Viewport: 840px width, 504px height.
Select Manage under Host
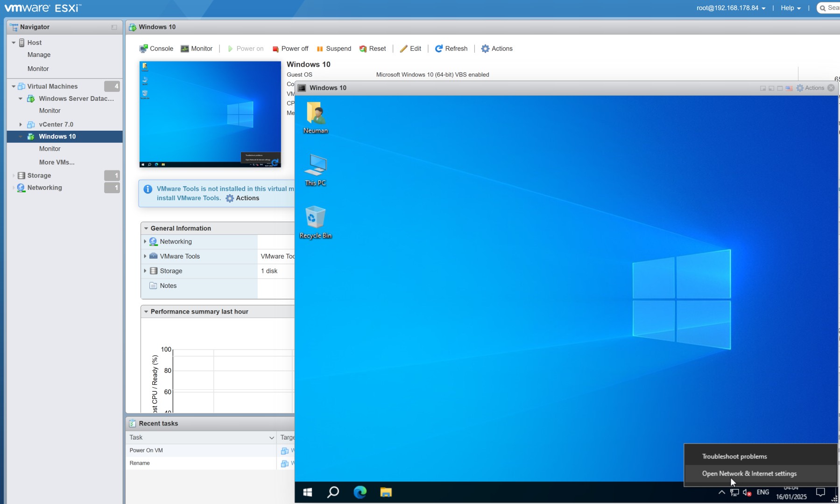point(39,55)
